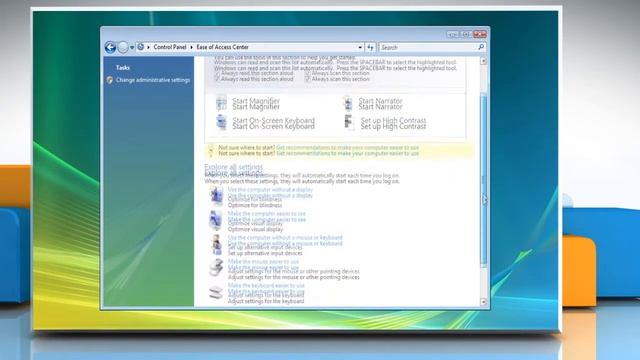Refresh the page with the refresh button

[370, 47]
